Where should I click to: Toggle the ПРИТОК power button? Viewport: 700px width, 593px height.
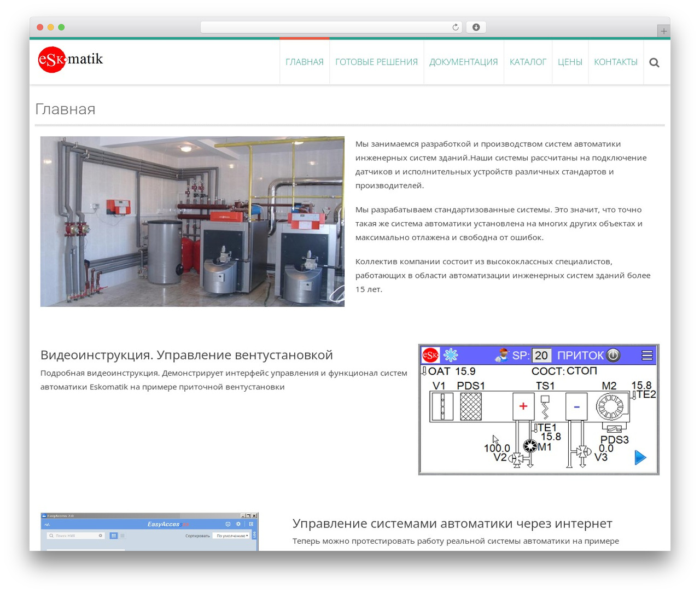pos(614,355)
